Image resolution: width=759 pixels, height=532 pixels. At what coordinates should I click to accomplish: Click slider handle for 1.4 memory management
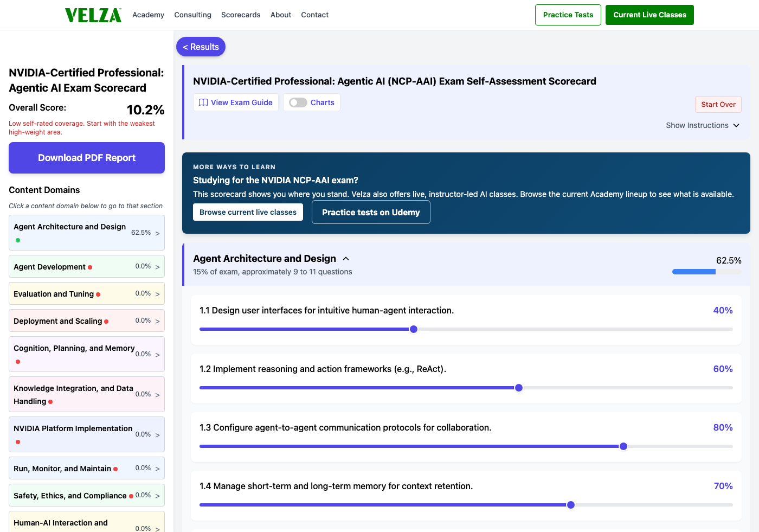click(571, 505)
